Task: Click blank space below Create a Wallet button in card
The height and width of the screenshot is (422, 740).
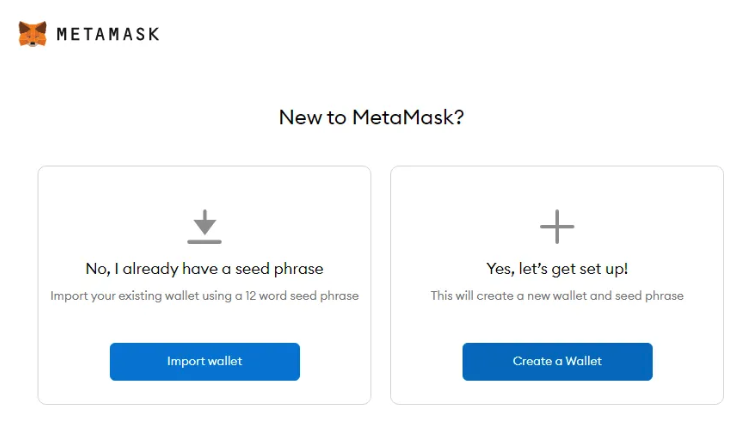Action: 556,392
